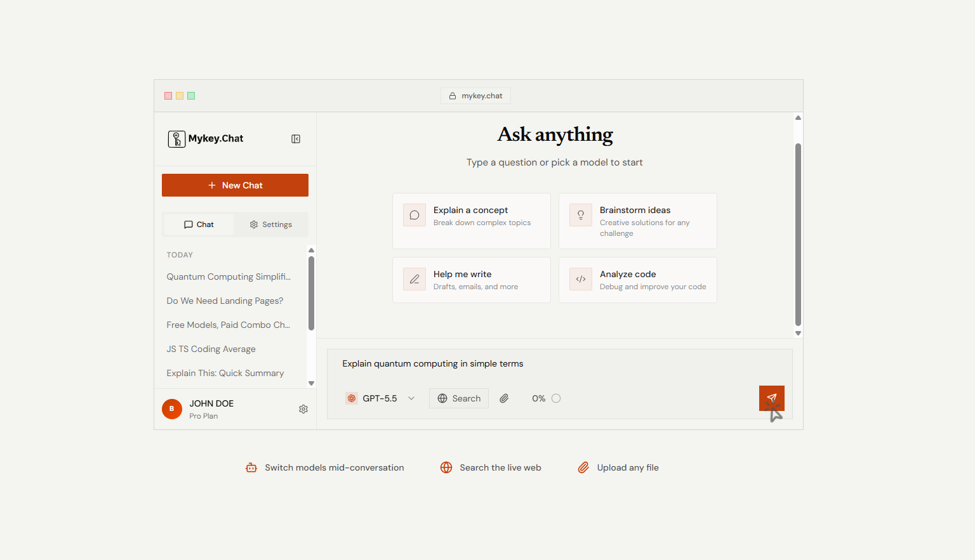Click the main panel scroll down arrow

(798, 333)
